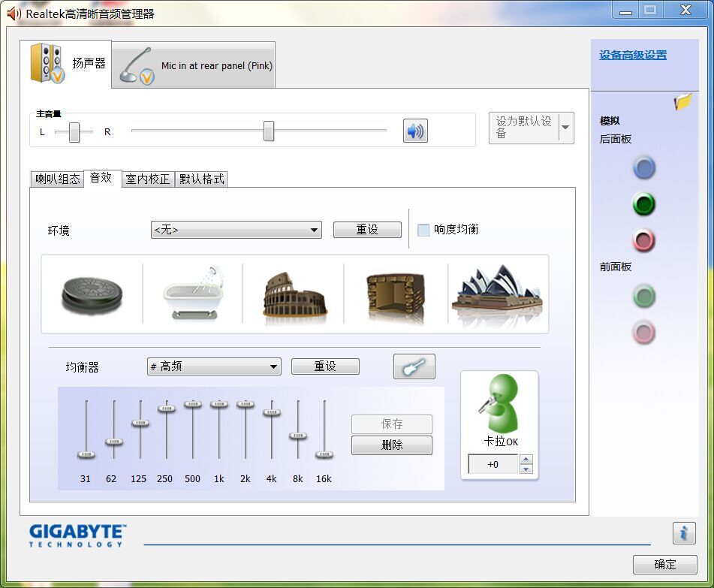Enable the 响度均衡 checkbox
This screenshot has width=714, height=588.
coord(423,230)
